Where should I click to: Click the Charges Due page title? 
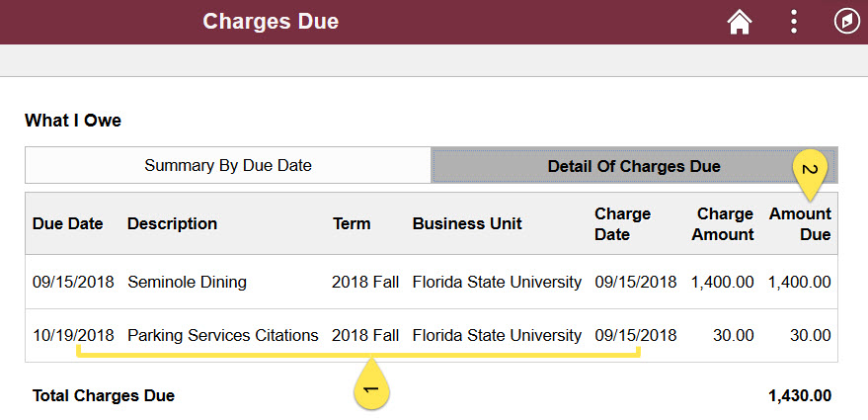tap(271, 22)
